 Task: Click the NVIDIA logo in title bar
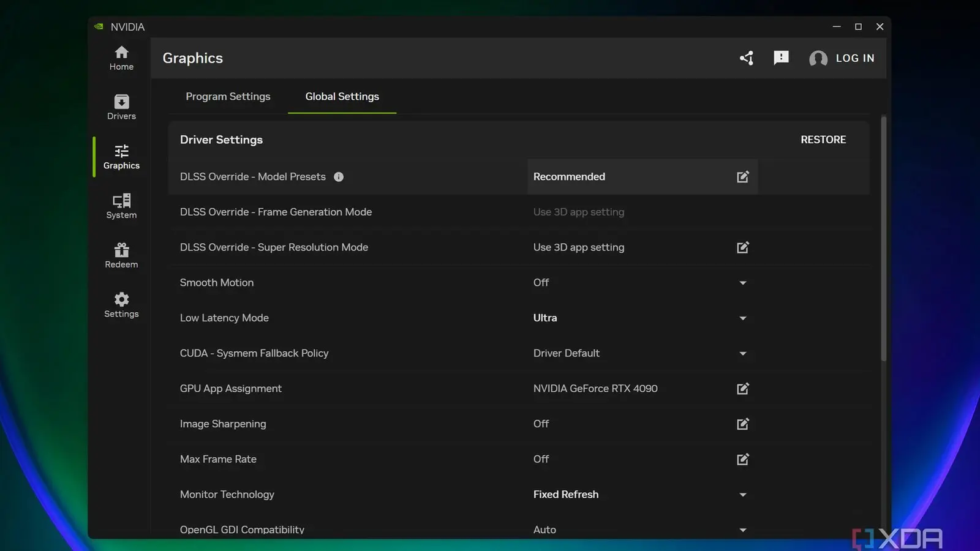(99, 27)
